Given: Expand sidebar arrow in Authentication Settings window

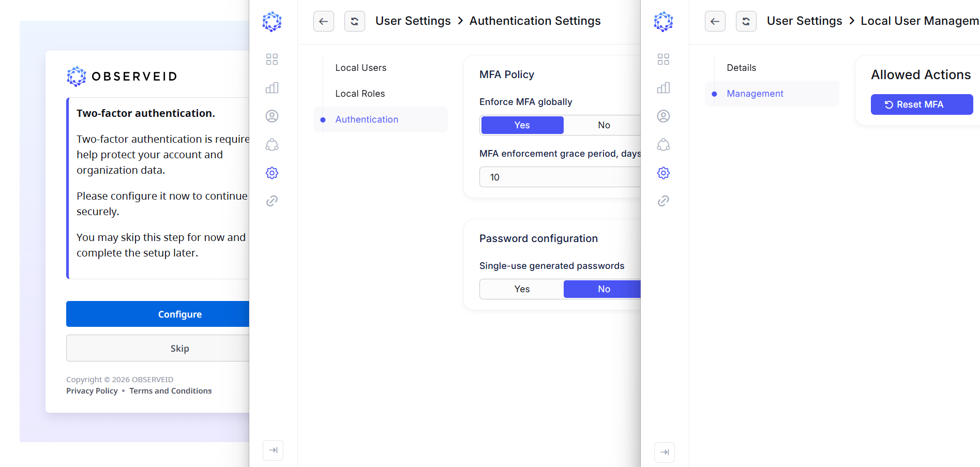Looking at the screenshot, I should [x=273, y=450].
